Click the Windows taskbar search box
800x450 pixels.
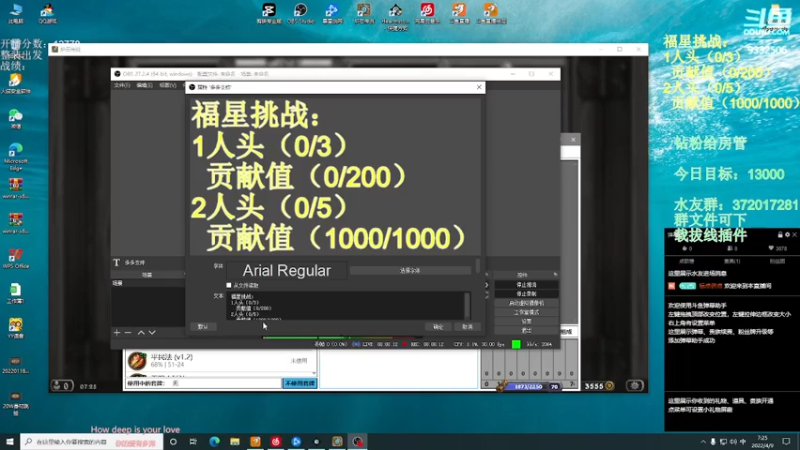click(92, 442)
